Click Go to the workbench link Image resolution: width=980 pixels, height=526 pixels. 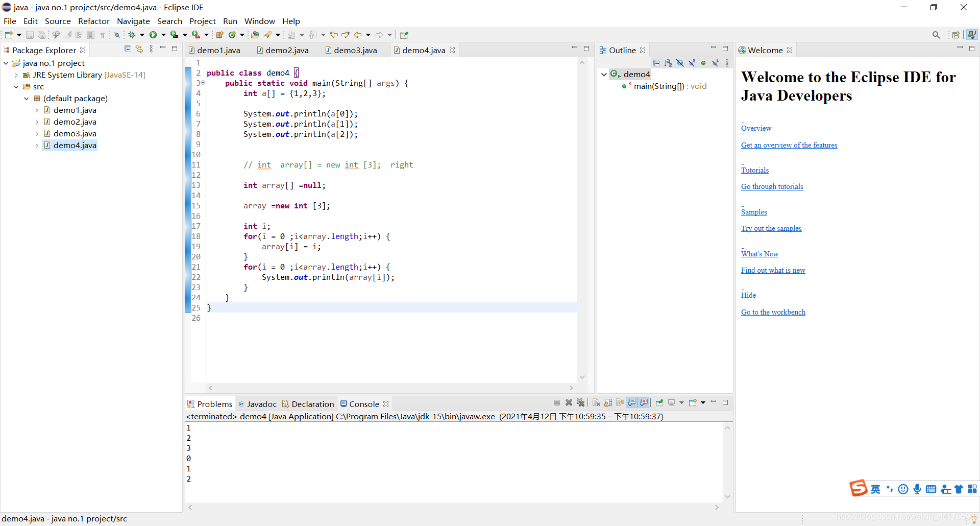[x=773, y=312]
